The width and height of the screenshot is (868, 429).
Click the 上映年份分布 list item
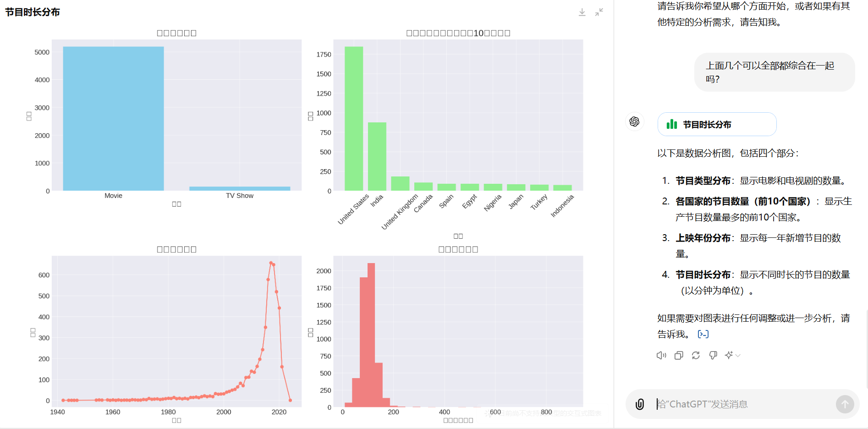point(758,246)
